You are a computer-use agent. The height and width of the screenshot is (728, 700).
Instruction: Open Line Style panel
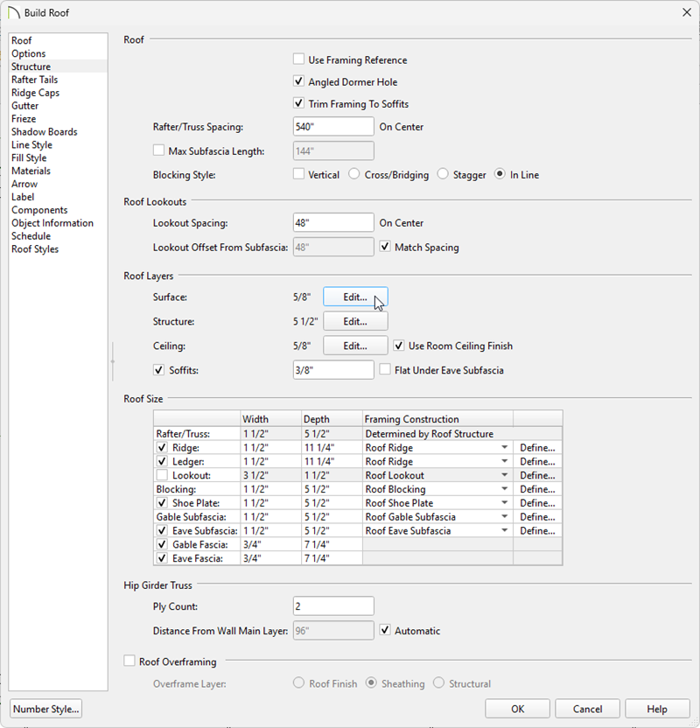point(32,144)
